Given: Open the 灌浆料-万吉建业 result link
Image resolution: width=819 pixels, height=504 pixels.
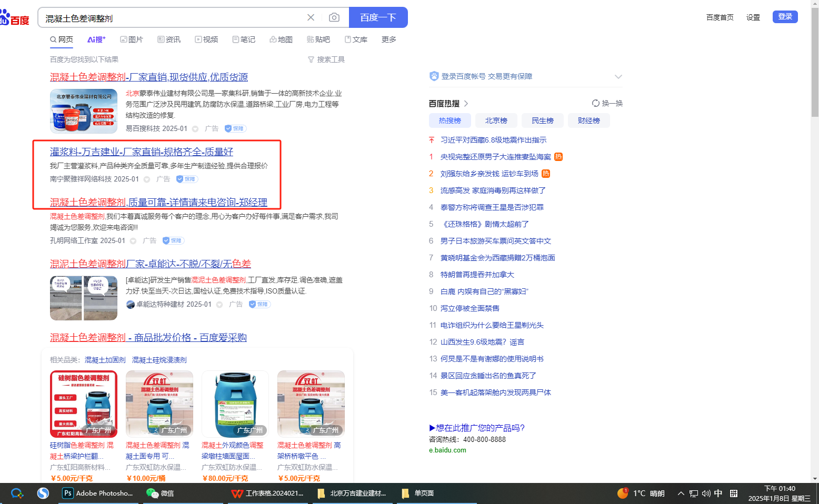Looking at the screenshot, I should pos(141,152).
